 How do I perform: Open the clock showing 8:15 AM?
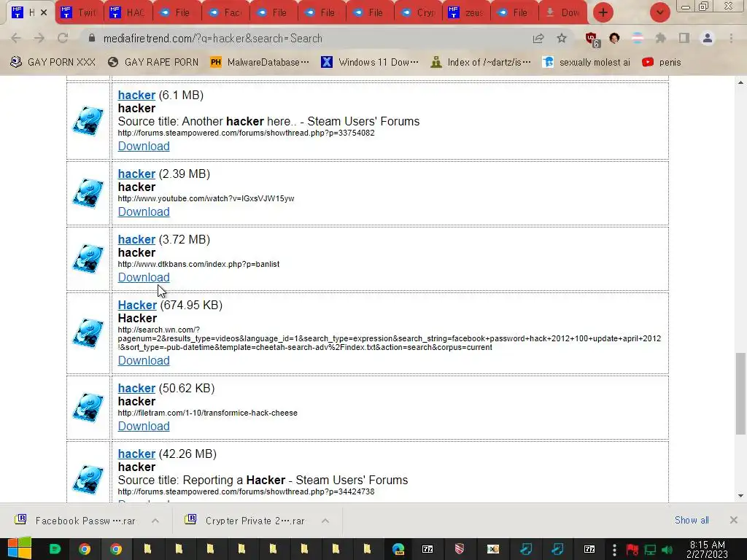point(708,549)
